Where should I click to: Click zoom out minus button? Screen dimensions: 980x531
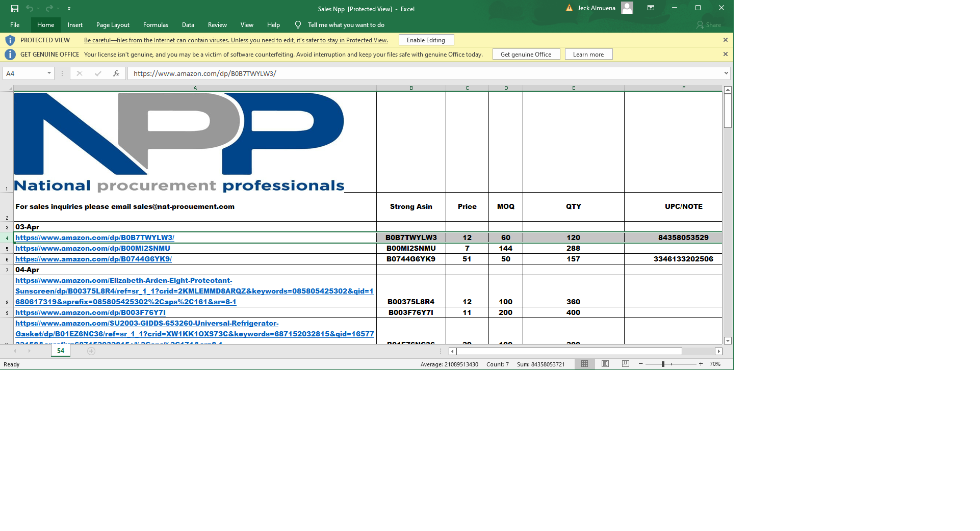click(641, 364)
